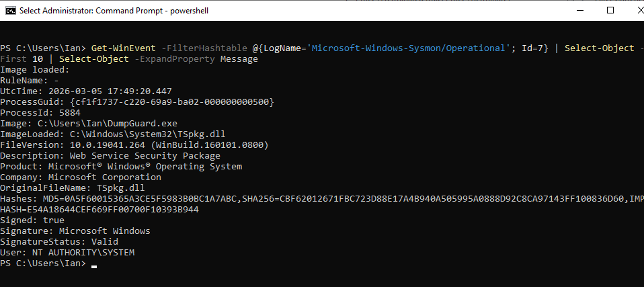Maximize the Command Prompt window
The height and width of the screenshot is (287, 644).
click(x=610, y=10)
